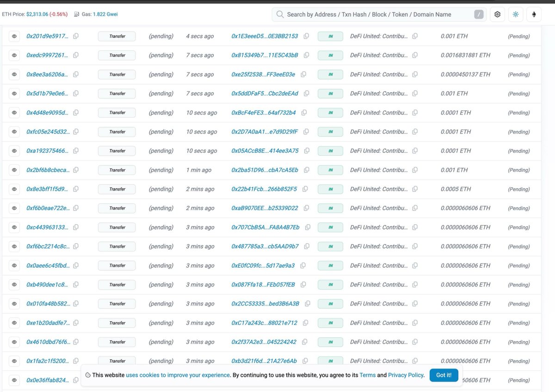Screen dimensions: 555x392
Task: Switch theme using the sun icon
Action: [515, 14]
